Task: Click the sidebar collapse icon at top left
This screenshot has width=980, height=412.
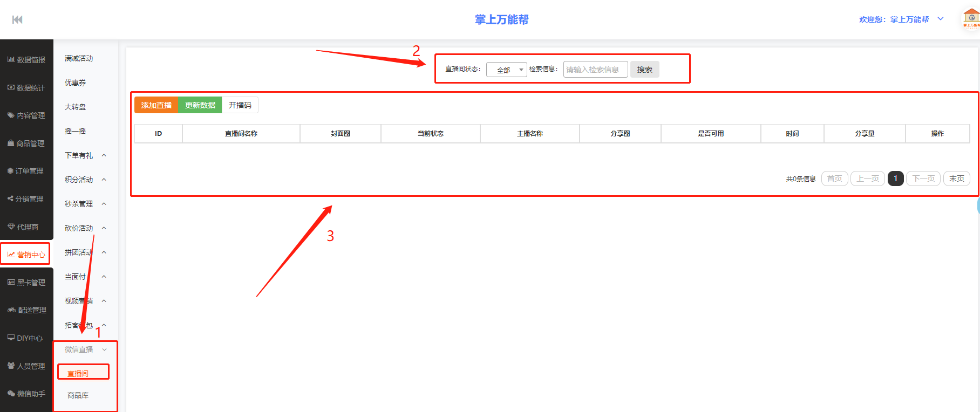Action: (x=17, y=20)
